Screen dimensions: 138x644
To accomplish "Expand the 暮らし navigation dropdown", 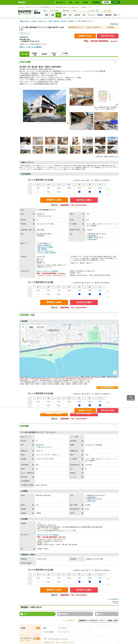I will 117,15.
